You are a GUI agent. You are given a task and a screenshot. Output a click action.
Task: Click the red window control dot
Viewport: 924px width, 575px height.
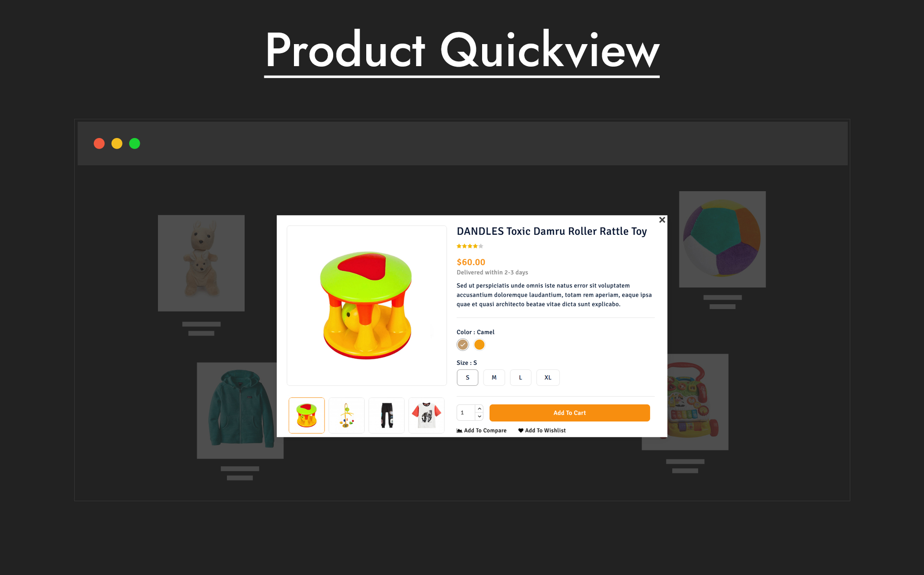tap(99, 143)
